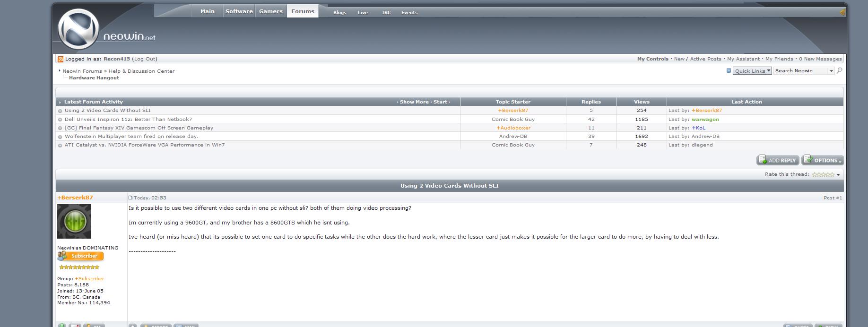Screen dimensions: 868x327
Task: Click Hardware Hangout breadcrumb
Action: click(94, 78)
